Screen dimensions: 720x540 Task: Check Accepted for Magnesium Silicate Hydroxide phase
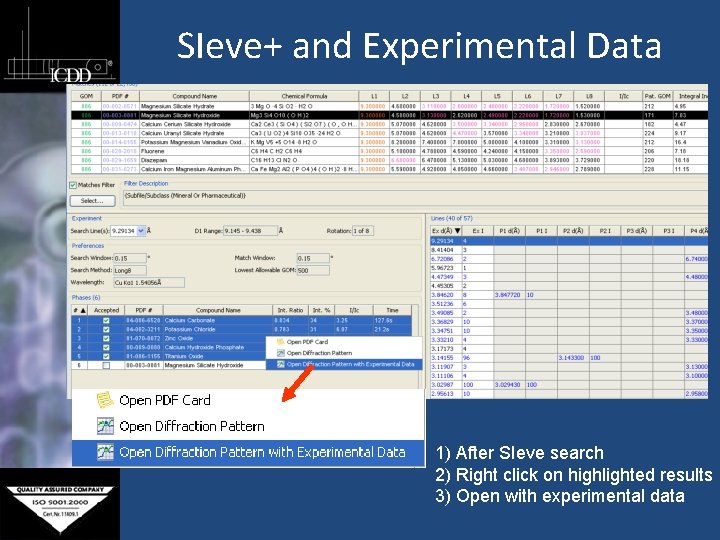pyautogui.click(x=106, y=366)
